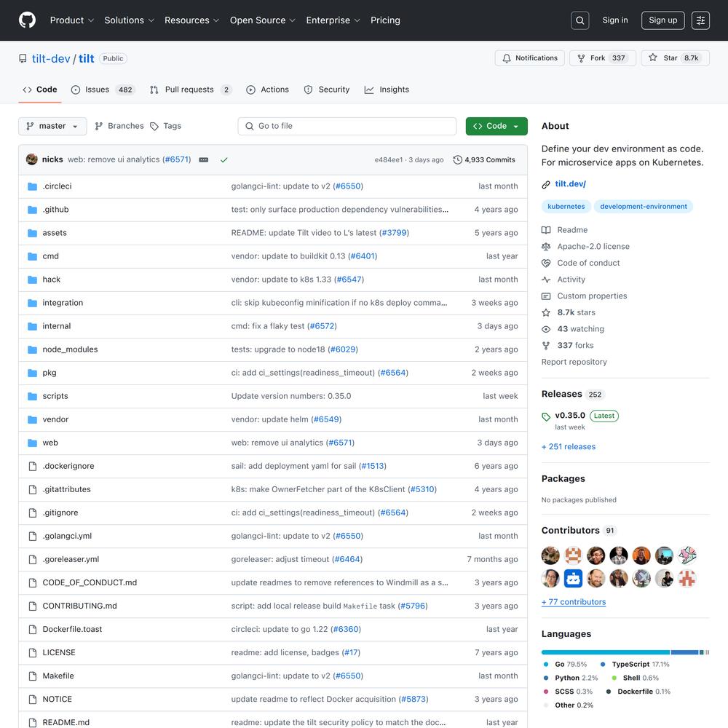Open the appearance settings icon button
The image size is (728, 728).
[x=700, y=20]
